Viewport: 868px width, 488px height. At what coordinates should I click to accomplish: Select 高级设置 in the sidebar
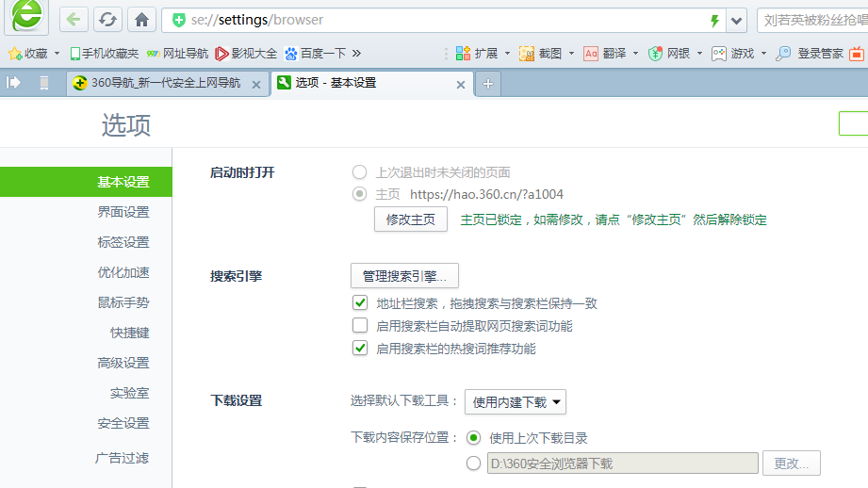(123, 363)
